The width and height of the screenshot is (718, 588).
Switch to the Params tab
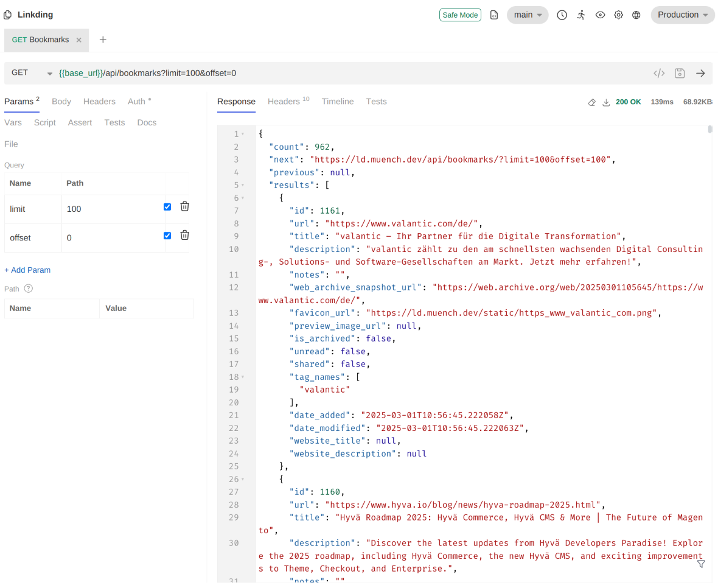pos(21,102)
